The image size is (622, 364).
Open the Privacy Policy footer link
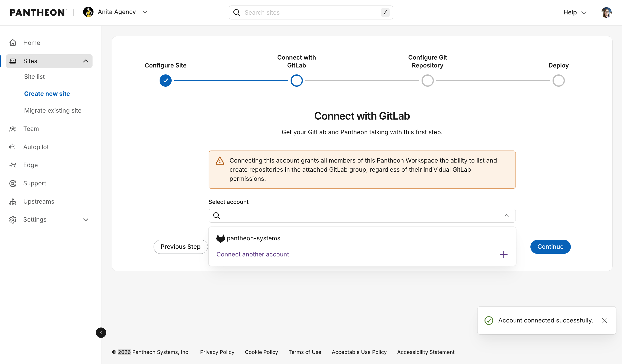click(217, 352)
